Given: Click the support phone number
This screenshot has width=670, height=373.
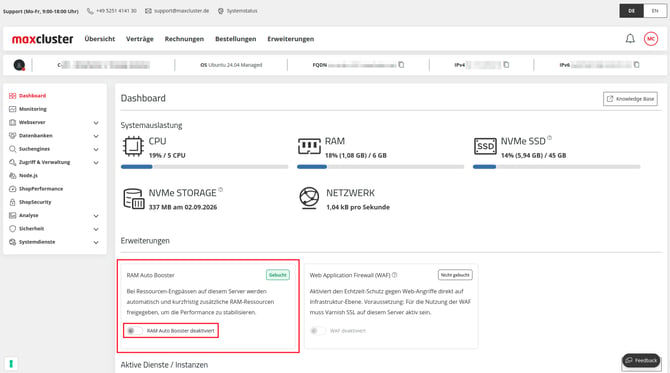Looking at the screenshot, I should (x=116, y=11).
